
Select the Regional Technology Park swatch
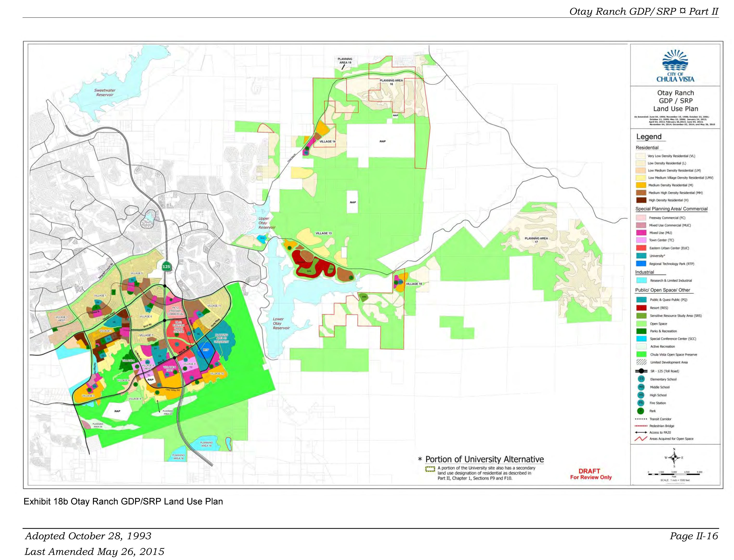point(641,264)
